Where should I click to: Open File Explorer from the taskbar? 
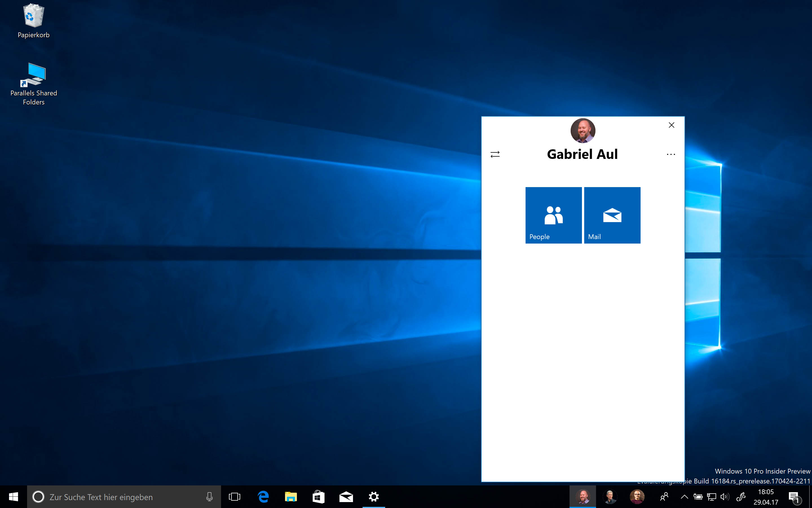pos(291,497)
